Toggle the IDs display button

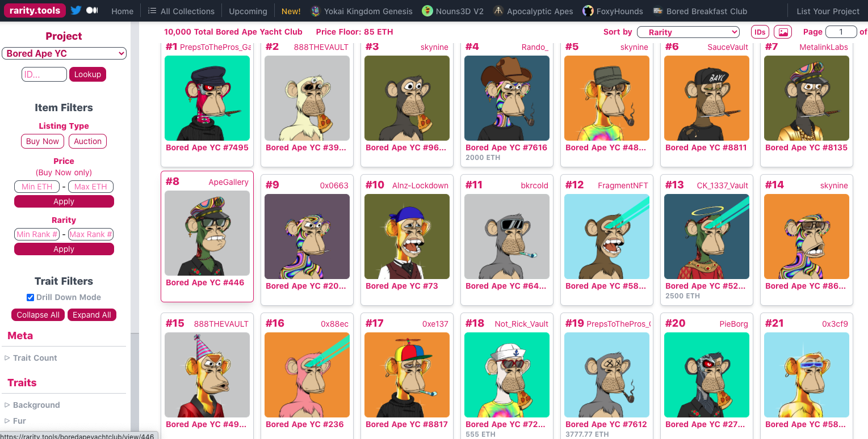coord(760,32)
